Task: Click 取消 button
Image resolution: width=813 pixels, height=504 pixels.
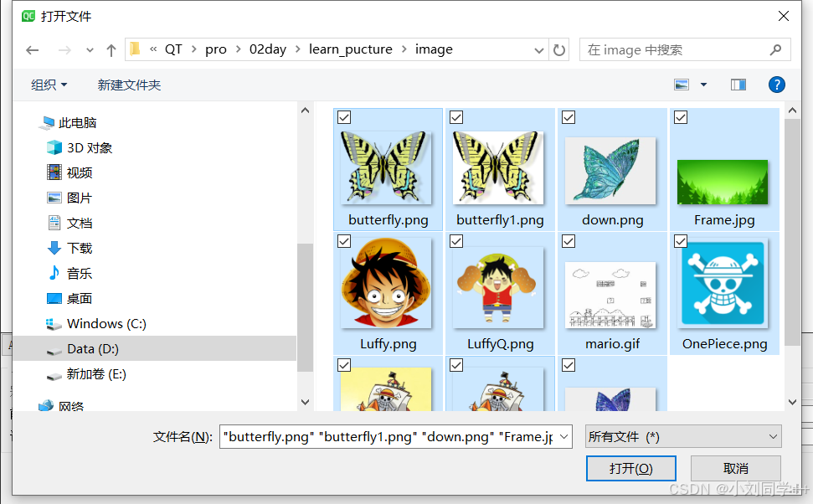Action: pyautogui.click(x=736, y=468)
